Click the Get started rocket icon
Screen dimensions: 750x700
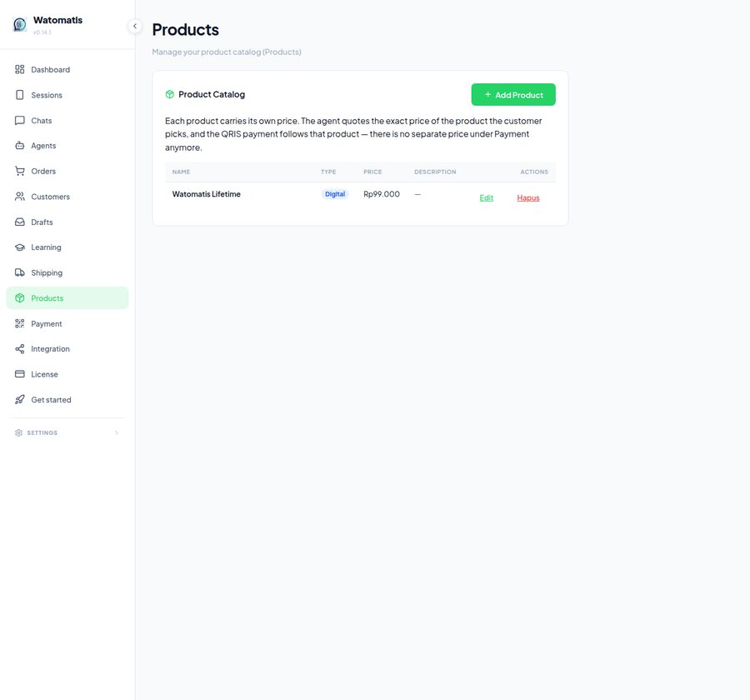tap(20, 399)
